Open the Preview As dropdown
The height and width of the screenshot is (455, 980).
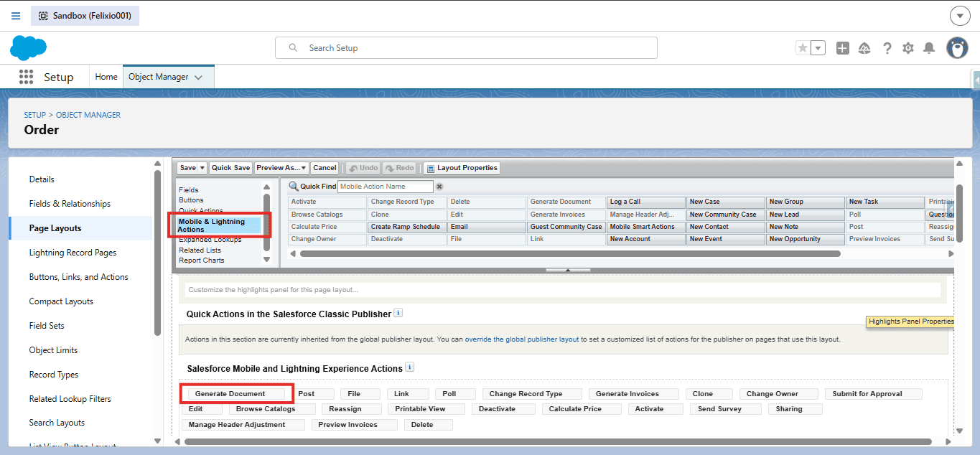coord(281,168)
